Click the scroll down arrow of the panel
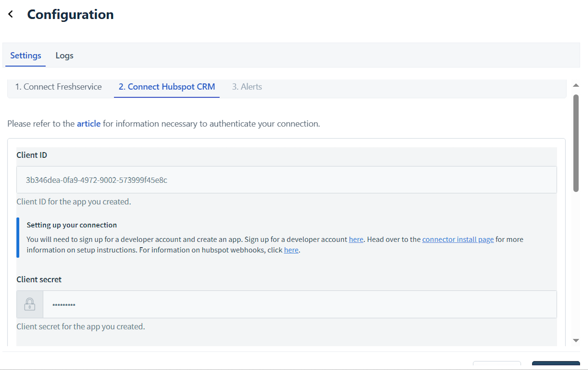The width and height of the screenshot is (588, 370). point(576,341)
